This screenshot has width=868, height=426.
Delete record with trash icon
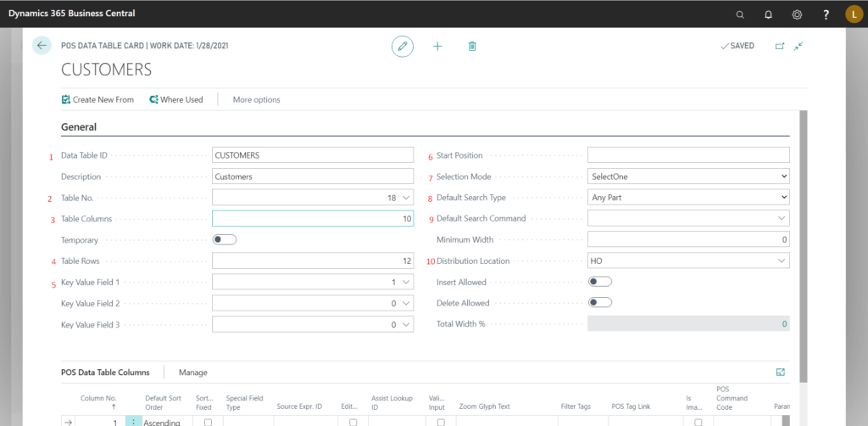coord(471,46)
